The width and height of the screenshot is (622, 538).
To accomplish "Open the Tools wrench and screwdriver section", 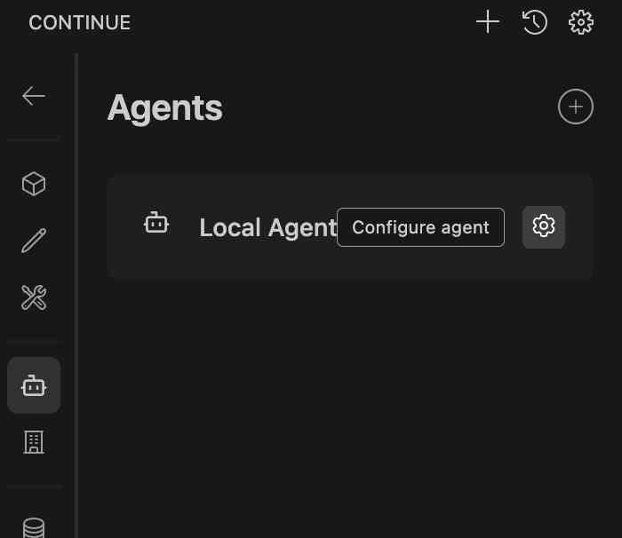I will point(34,297).
